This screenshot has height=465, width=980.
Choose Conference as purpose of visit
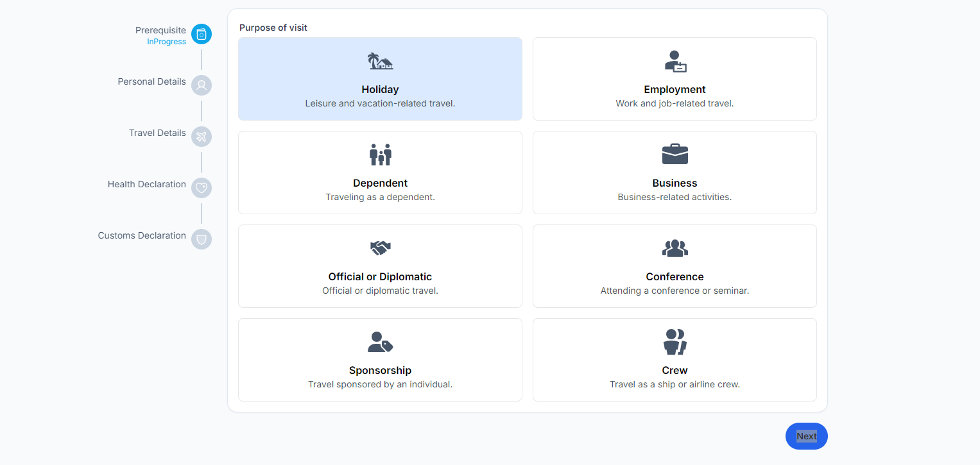(675, 277)
